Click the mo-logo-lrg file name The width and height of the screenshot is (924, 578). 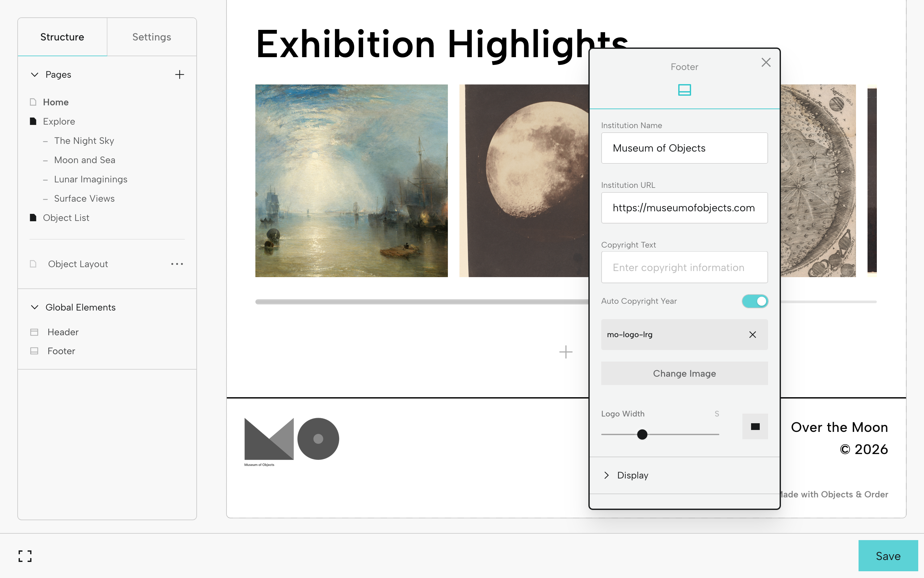[629, 335]
